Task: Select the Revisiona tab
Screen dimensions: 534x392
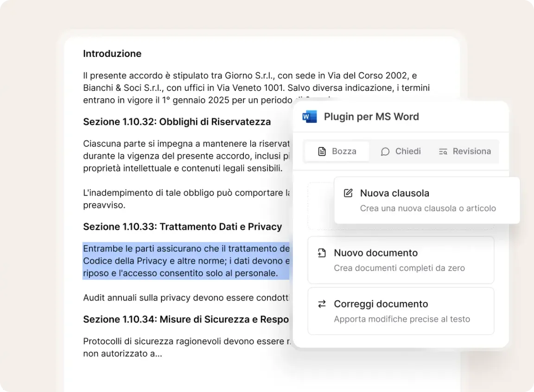Action: tap(465, 152)
